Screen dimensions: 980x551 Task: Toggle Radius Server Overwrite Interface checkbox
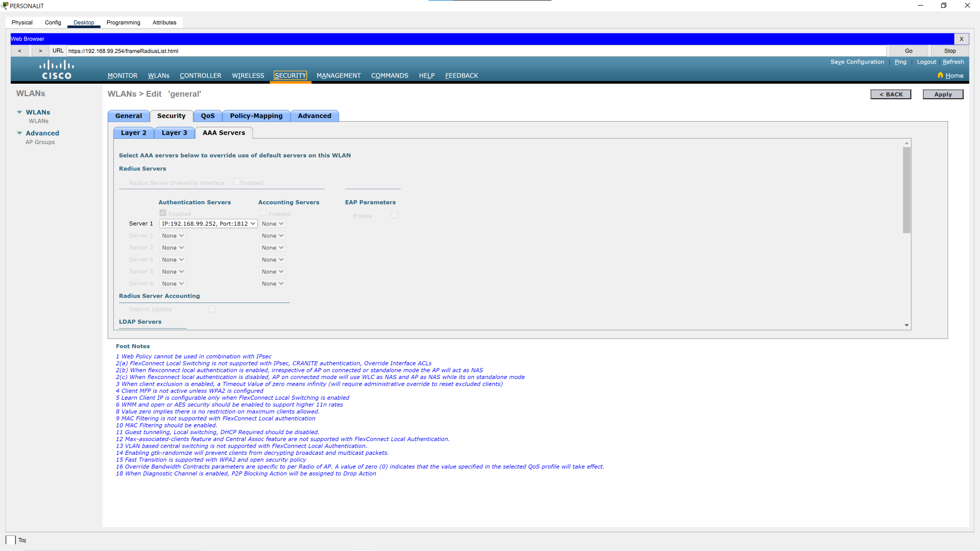[x=237, y=182]
